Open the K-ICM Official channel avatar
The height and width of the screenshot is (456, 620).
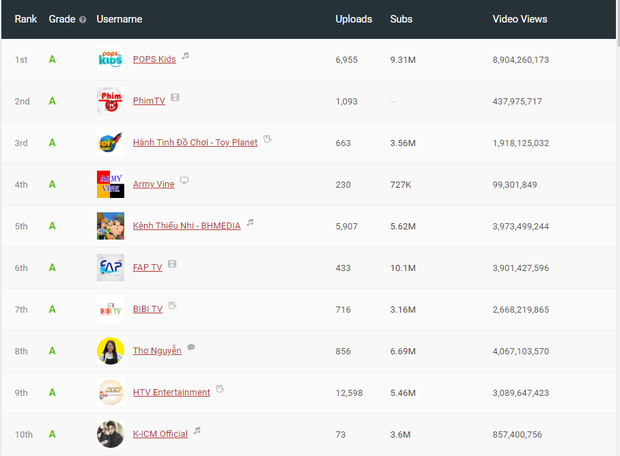(x=110, y=434)
